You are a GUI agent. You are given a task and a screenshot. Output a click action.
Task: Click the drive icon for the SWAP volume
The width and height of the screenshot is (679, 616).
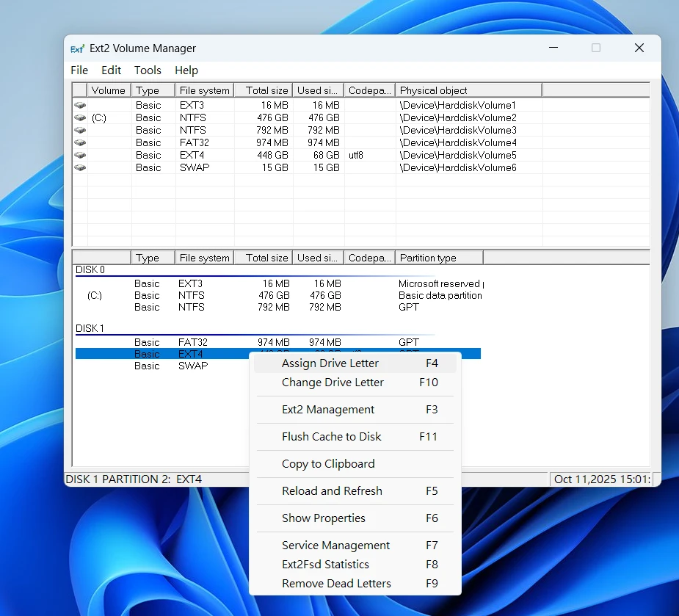80,168
